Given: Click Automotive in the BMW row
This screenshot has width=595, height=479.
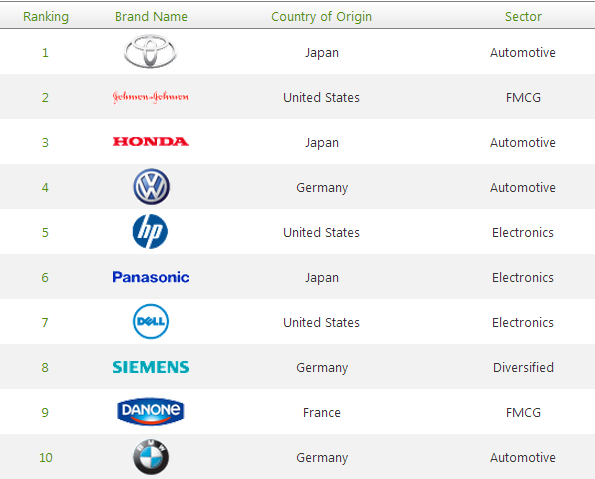Looking at the screenshot, I should (523, 457).
